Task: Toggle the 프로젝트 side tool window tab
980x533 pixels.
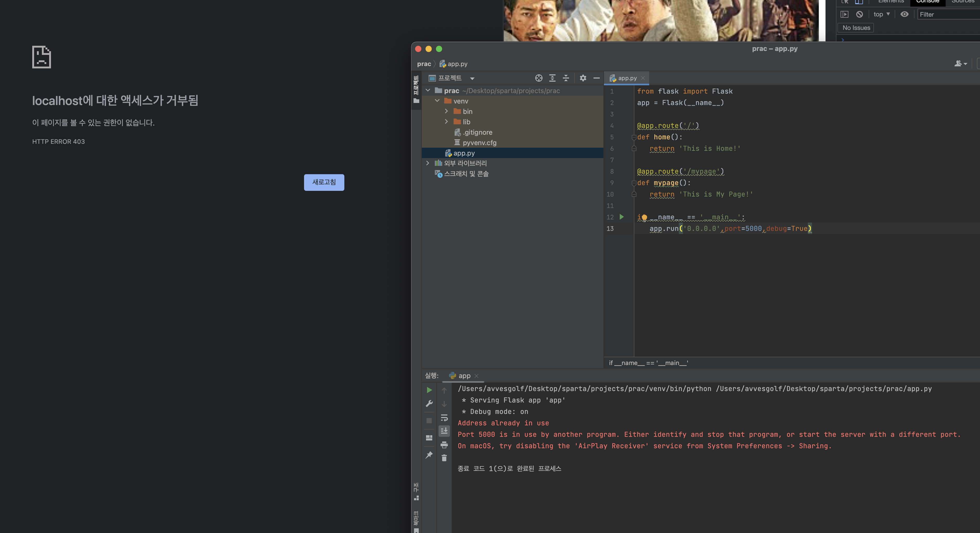Action: 416,89
